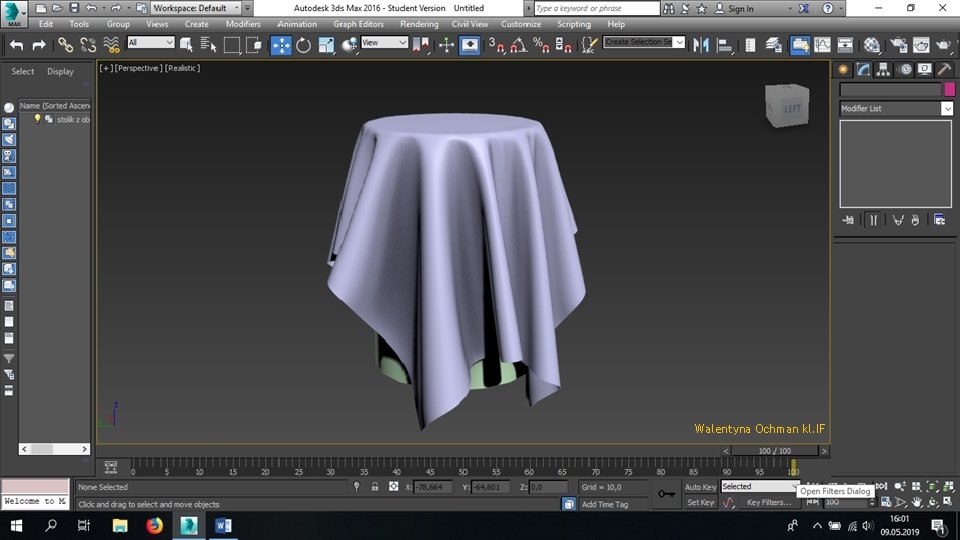The image size is (960, 540).
Task: Open the Modifiers menu
Action: click(243, 24)
